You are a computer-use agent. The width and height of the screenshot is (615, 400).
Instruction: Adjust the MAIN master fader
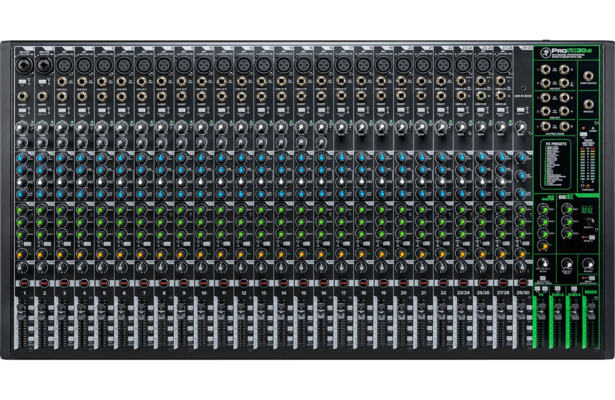591,310
